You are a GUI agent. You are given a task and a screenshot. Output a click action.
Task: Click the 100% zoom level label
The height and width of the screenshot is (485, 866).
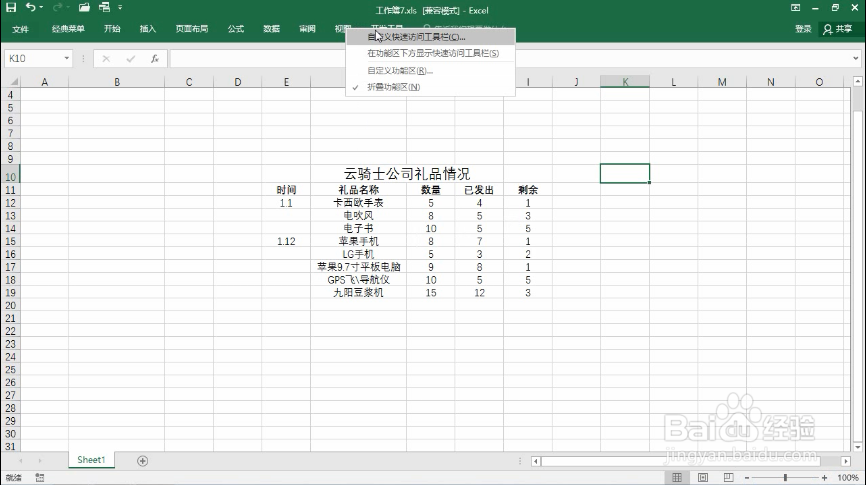pyautogui.click(x=848, y=478)
